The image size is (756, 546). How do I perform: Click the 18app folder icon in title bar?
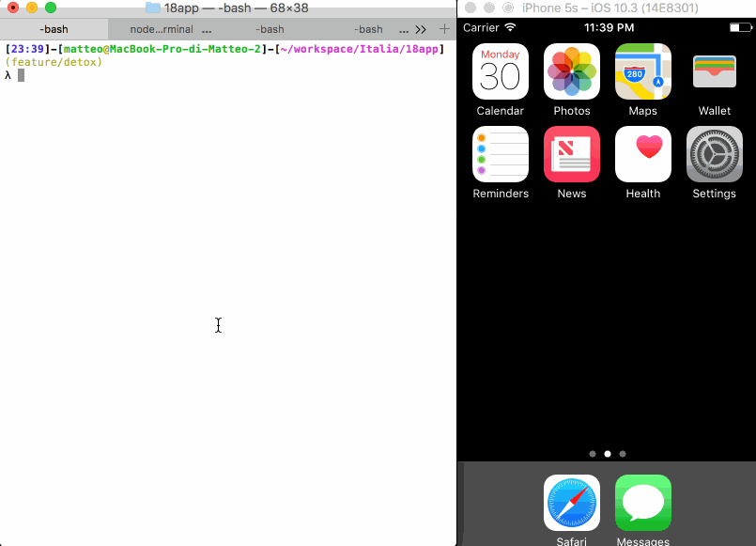point(153,8)
